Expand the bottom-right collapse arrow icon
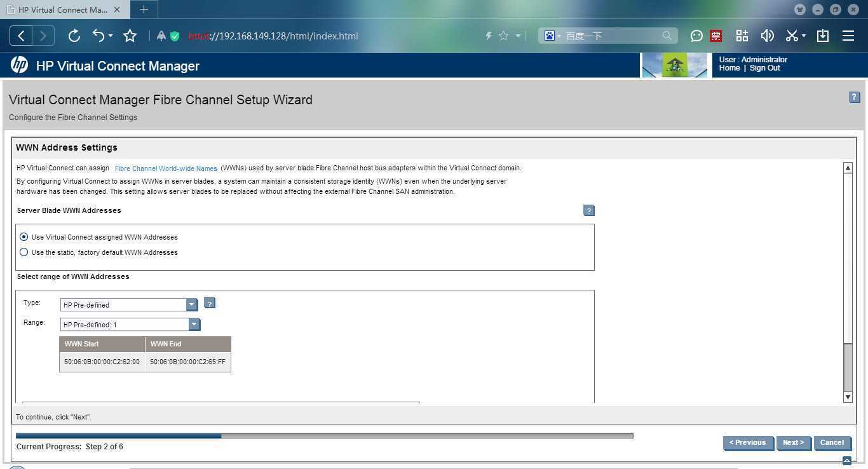The image size is (868, 469). [x=846, y=461]
